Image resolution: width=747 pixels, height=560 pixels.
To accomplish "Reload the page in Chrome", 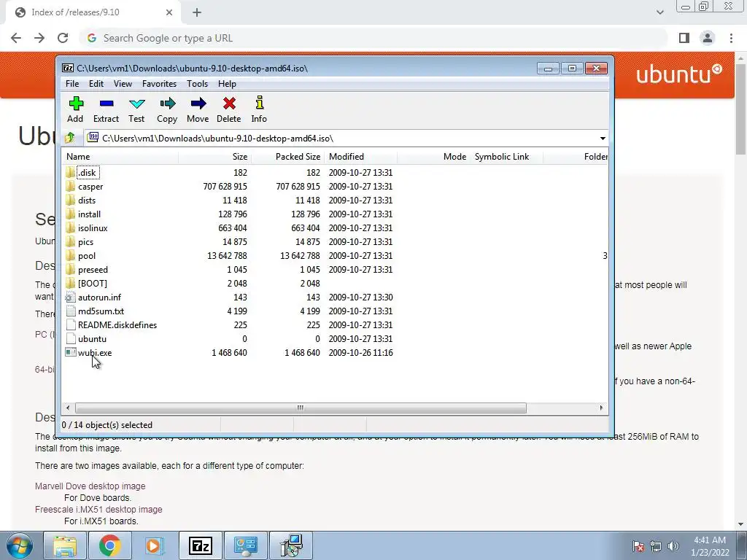I will pos(63,38).
